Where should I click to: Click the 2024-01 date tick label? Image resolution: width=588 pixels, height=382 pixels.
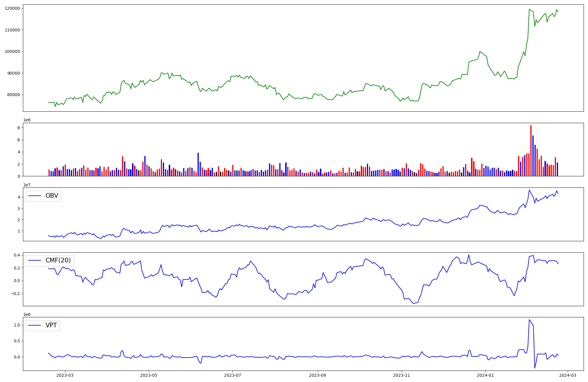coord(485,375)
